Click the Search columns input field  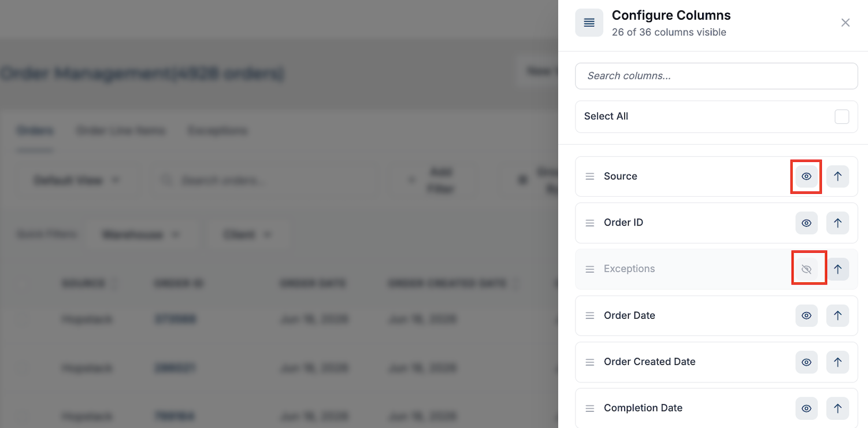[717, 76]
